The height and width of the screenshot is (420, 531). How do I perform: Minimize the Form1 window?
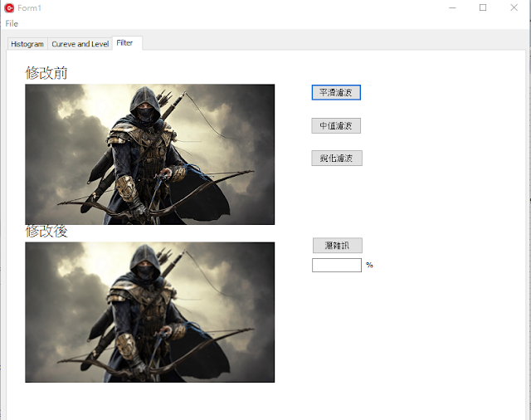point(452,7)
